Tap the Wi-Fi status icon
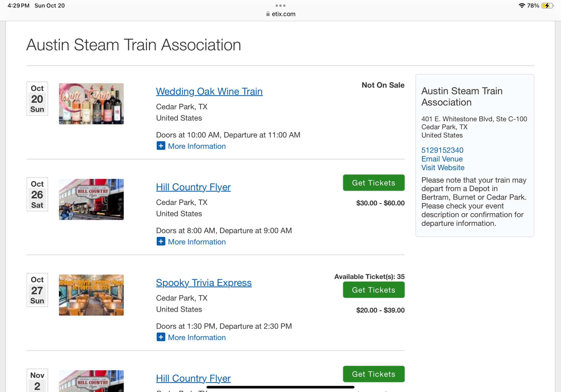Viewport: 561px width, 392px height. 522,5
